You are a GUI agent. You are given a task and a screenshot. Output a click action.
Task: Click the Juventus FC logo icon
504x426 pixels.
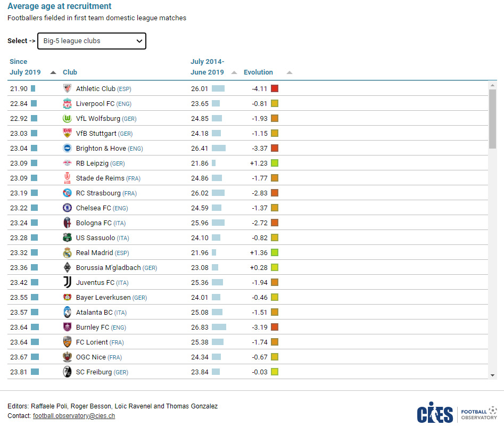pyautogui.click(x=67, y=283)
